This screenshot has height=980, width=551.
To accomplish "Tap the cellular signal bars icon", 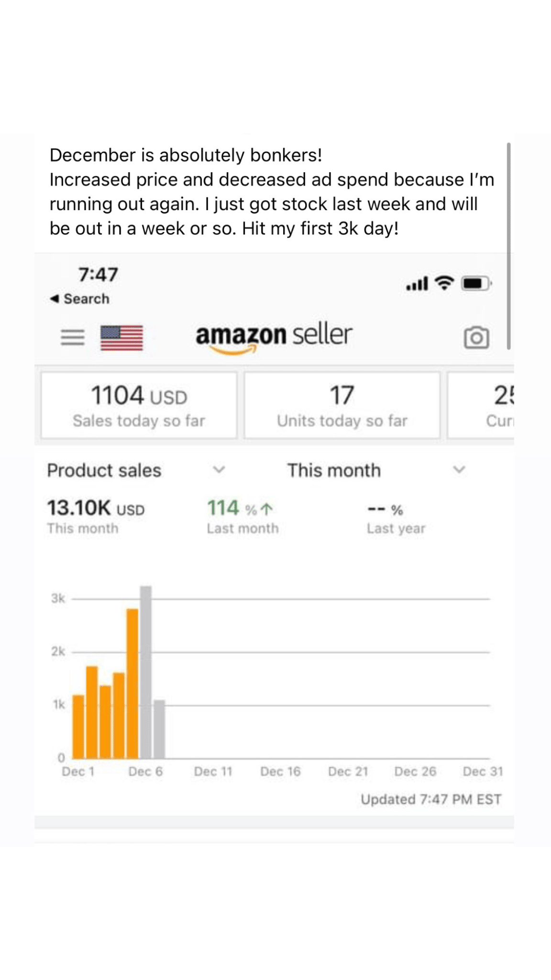I will pyautogui.click(x=417, y=284).
